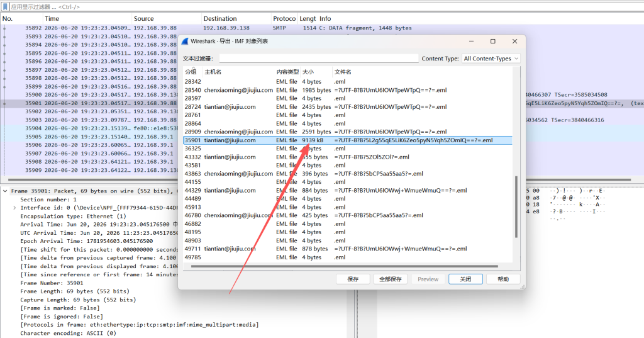Image resolution: width=644 pixels, height=338 pixels.
Task: Select packet 35901 row in packet list
Action: pyautogui.click(x=89, y=103)
